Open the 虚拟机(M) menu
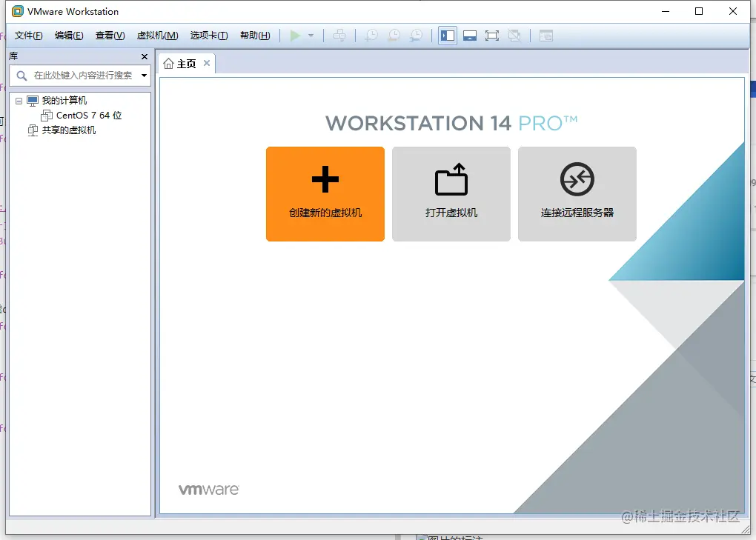 pos(158,36)
